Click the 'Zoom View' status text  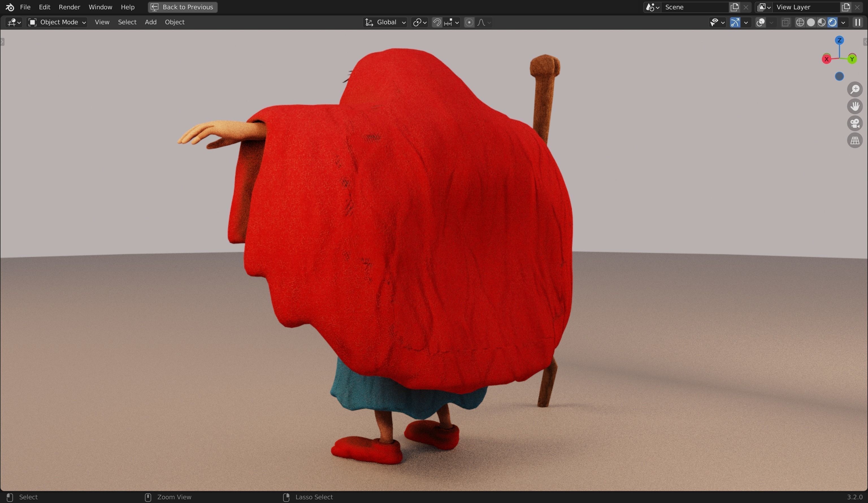(x=174, y=497)
